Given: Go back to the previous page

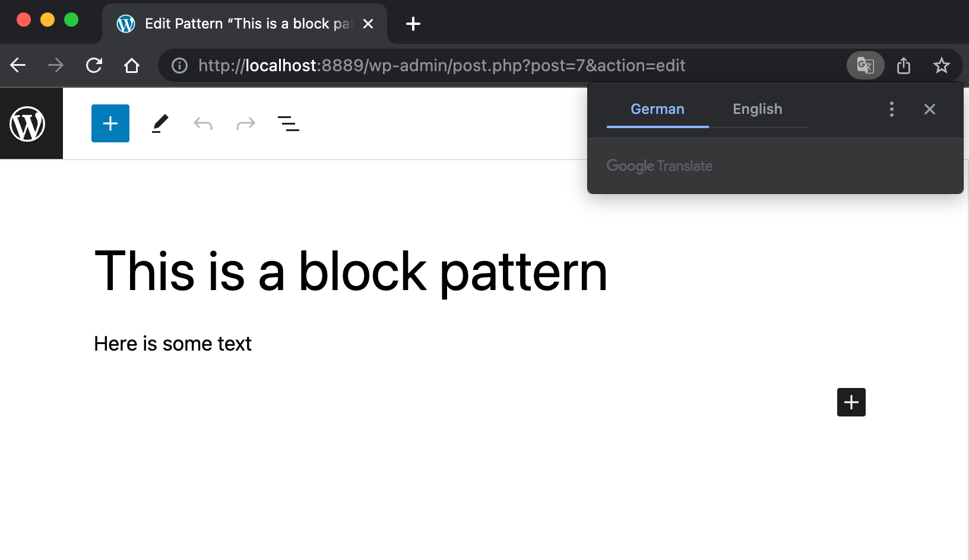Looking at the screenshot, I should (18, 65).
